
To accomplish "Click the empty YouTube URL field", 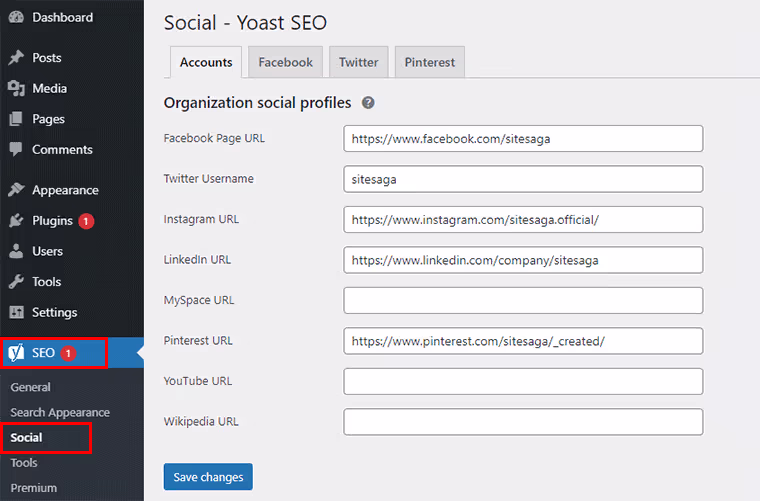I will pos(523,381).
